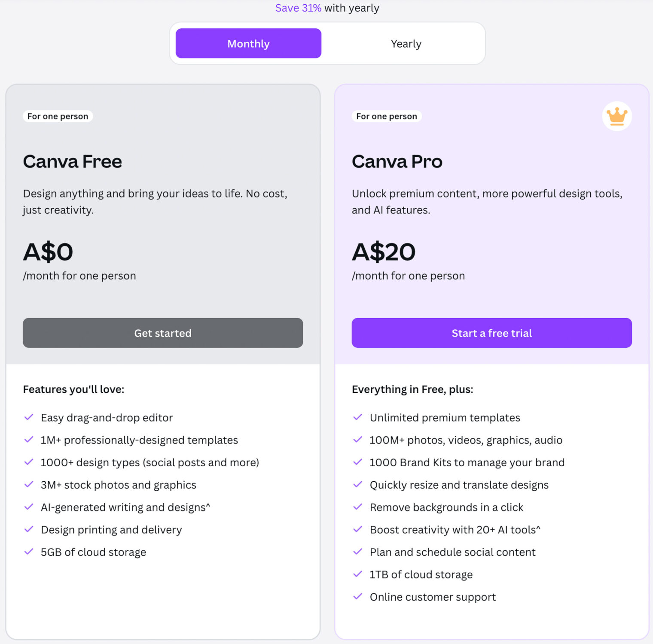The image size is (653, 644).
Task: Click checkmark beside Unlimited premium templates
Action: [x=357, y=417]
